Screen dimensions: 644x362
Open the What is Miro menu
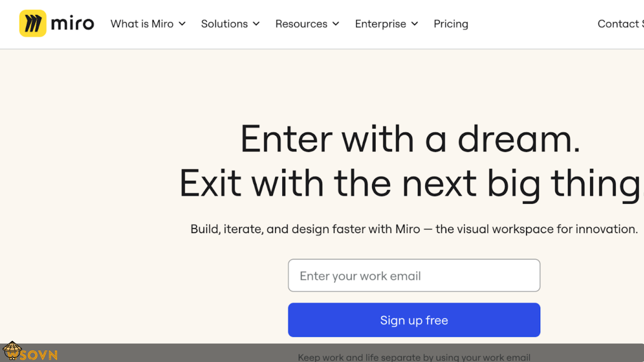coord(148,24)
